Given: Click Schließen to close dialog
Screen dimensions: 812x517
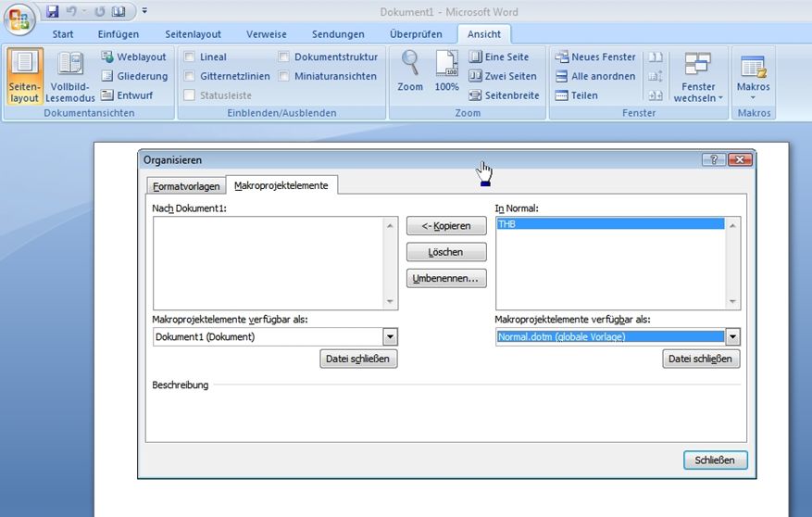Looking at the screenshot, I should (x=715, y=460).
